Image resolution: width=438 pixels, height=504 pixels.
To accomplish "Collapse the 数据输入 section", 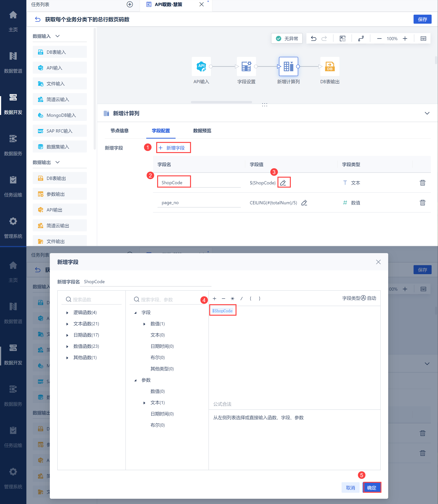I will 58,36.
